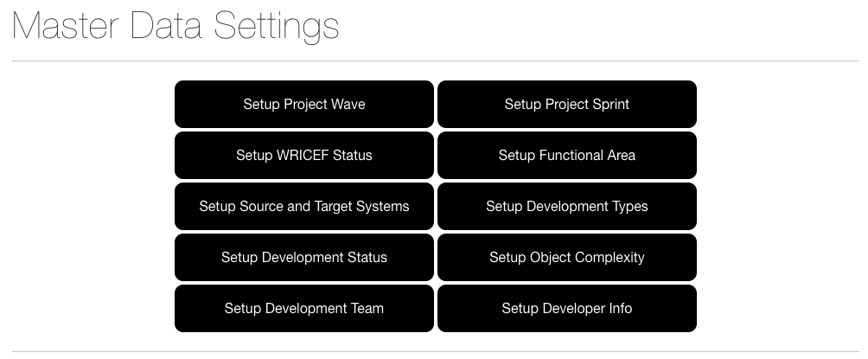Click the Setup Developer Info button
Image resolution: width=868 pixels, height=359 pixels.
pos(567,309)
